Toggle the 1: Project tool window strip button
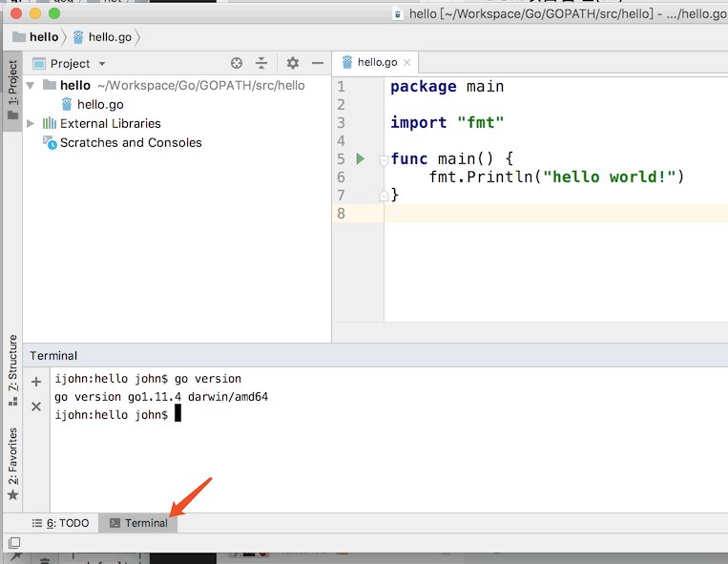 click(x=12, y=91)
